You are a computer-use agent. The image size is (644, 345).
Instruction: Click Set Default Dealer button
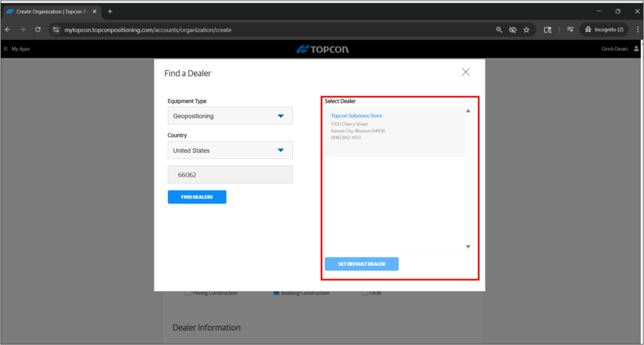(361, 264)
